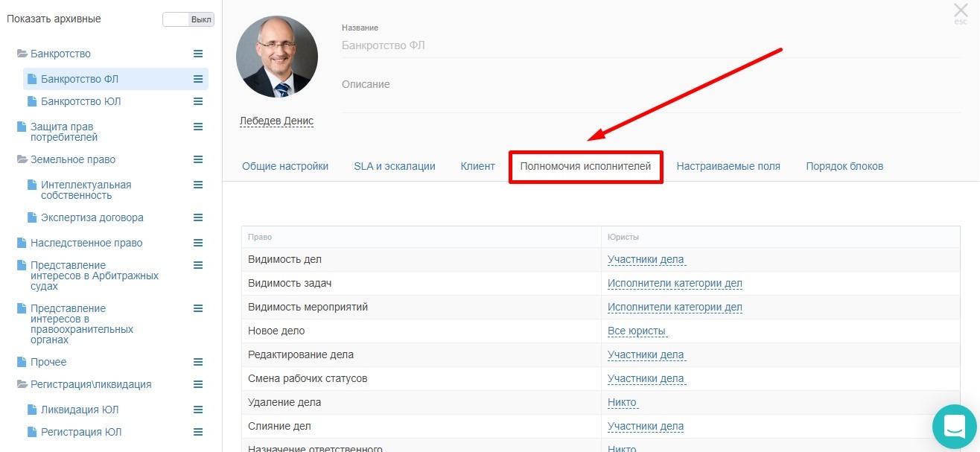Switch to the Общие настройки tab
The width and height of the screenshot is (980, 452).
pos(285,166)
